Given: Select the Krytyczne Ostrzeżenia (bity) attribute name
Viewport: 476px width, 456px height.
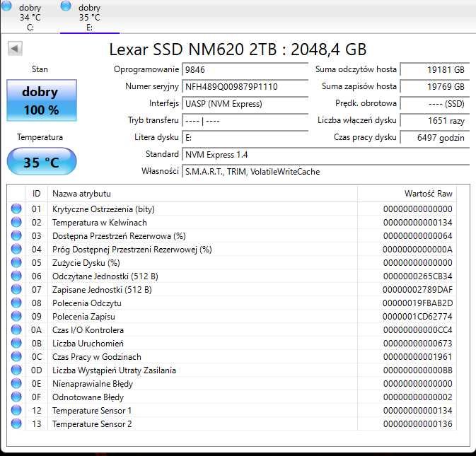Looking at the screenshot, I should point(103,209).
